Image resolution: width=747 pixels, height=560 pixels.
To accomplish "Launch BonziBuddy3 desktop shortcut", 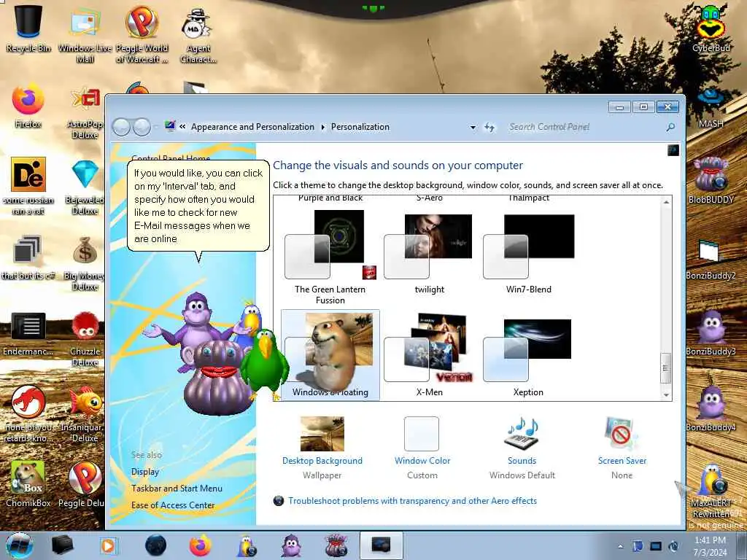I will point(711,332).
